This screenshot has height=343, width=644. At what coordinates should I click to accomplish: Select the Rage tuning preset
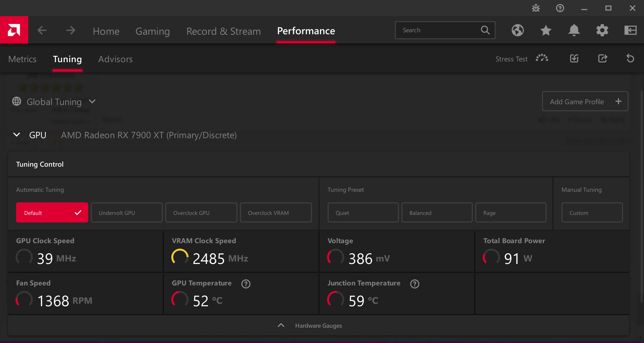coord(510,212)
